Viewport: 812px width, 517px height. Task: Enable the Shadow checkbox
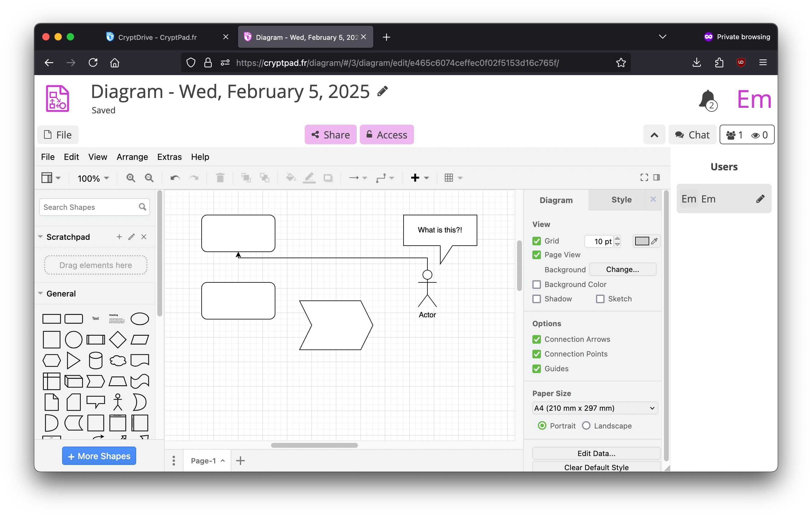pos(536,299)
